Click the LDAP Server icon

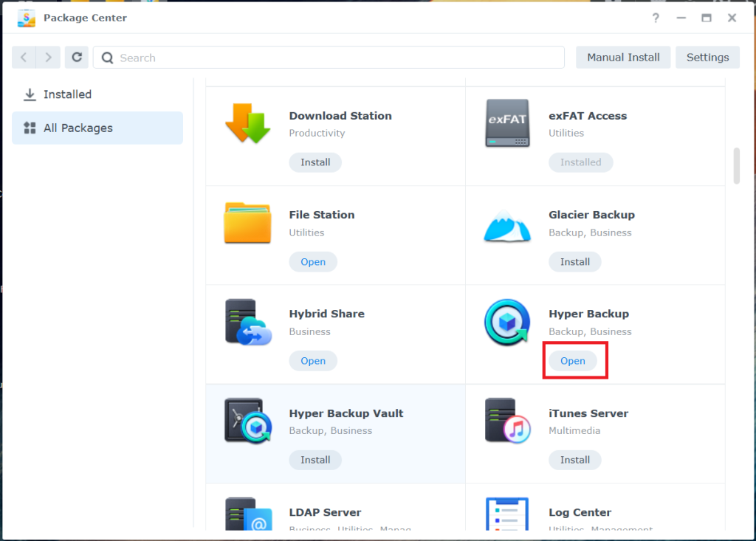[248, 514]
